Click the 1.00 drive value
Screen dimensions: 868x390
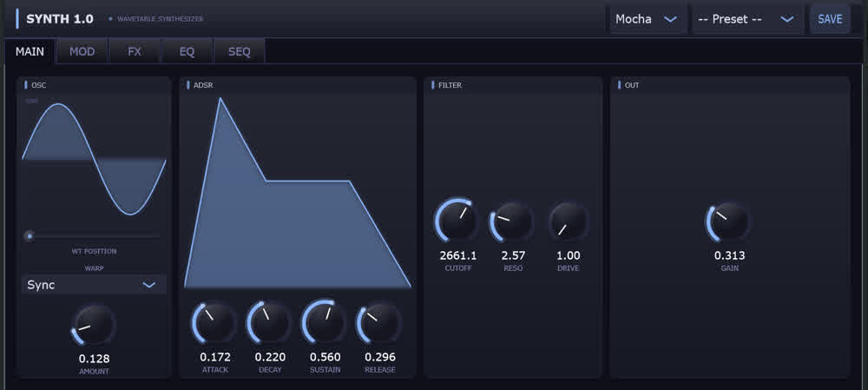569,255
